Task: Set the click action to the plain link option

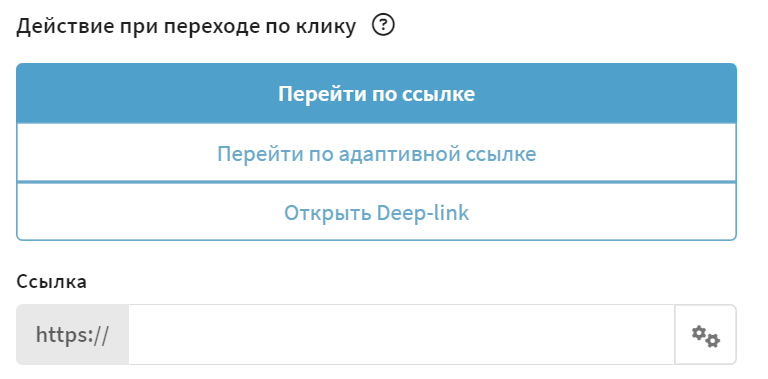Action: pos(376,93)
